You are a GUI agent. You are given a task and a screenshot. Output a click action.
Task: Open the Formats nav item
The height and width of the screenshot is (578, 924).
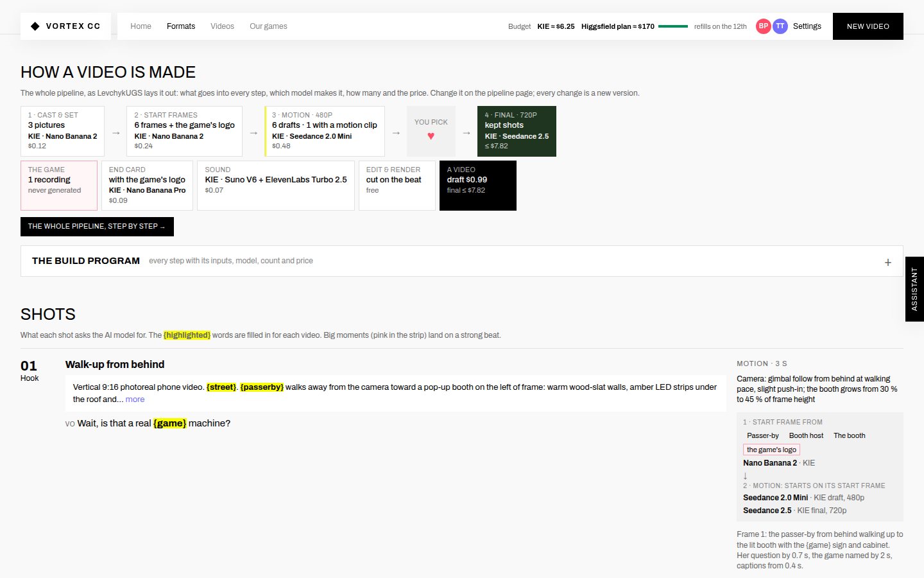[x=181, y=26]
